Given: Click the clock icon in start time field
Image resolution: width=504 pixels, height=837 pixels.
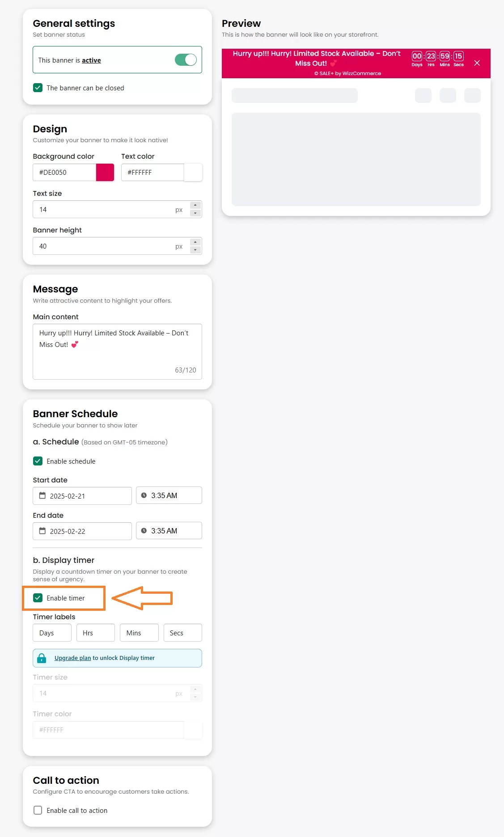Looking at the screenshot, I should 144,495.
